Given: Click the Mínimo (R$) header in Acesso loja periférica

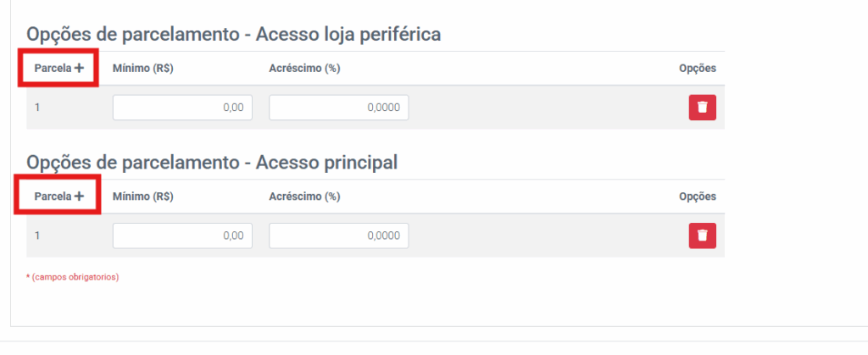Looking at the screenshot, I should (143, 69).
